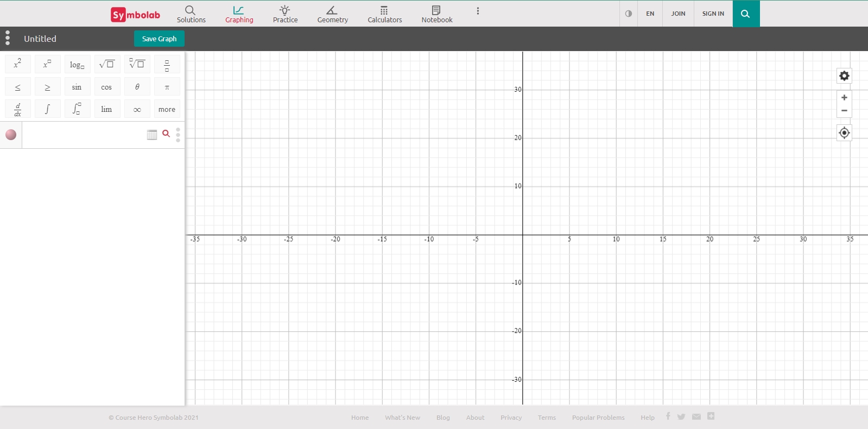Open the Graphing tab

click(239, 14)
